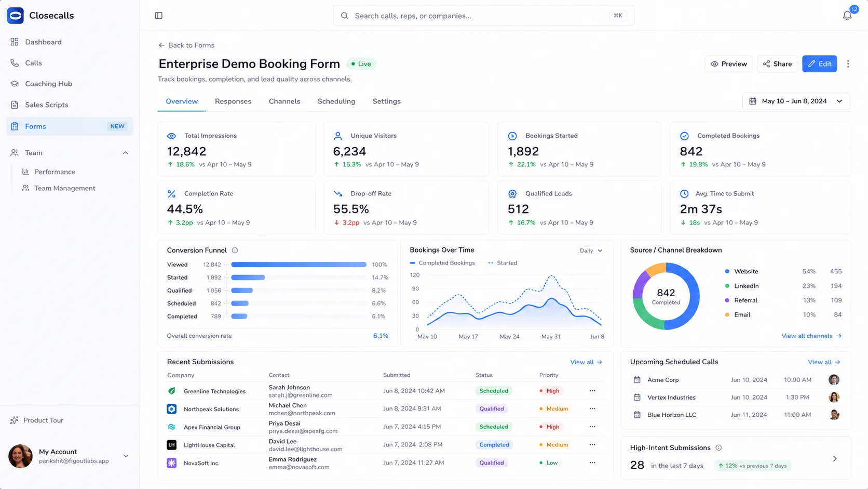Click the blue Edit button
The image size is (868, 489).
click(x=819, y=64)
